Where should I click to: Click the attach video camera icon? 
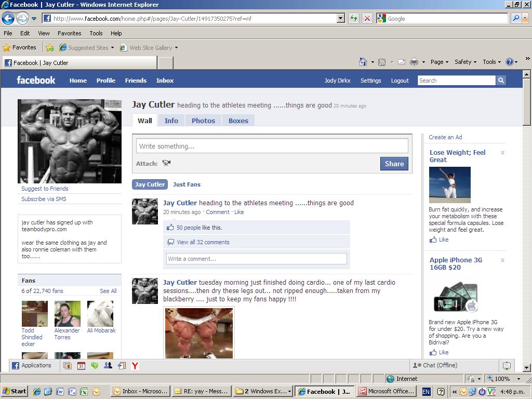166,163
